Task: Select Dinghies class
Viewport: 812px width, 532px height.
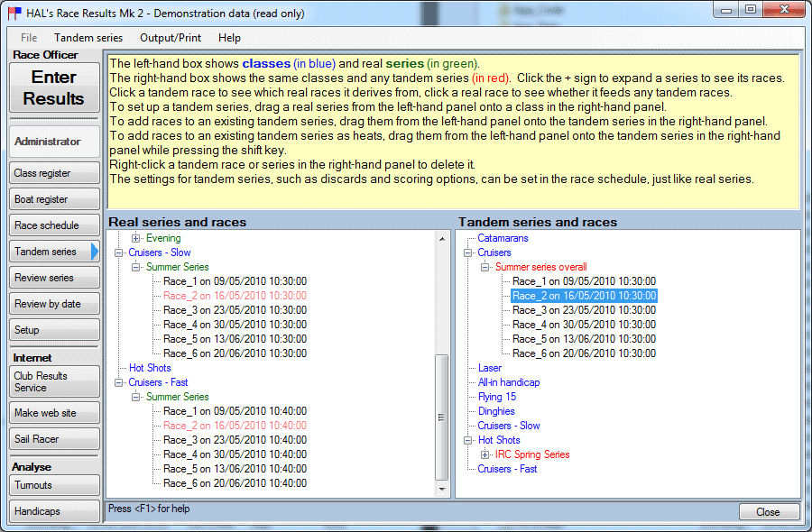Action: (x=496, y=411)
